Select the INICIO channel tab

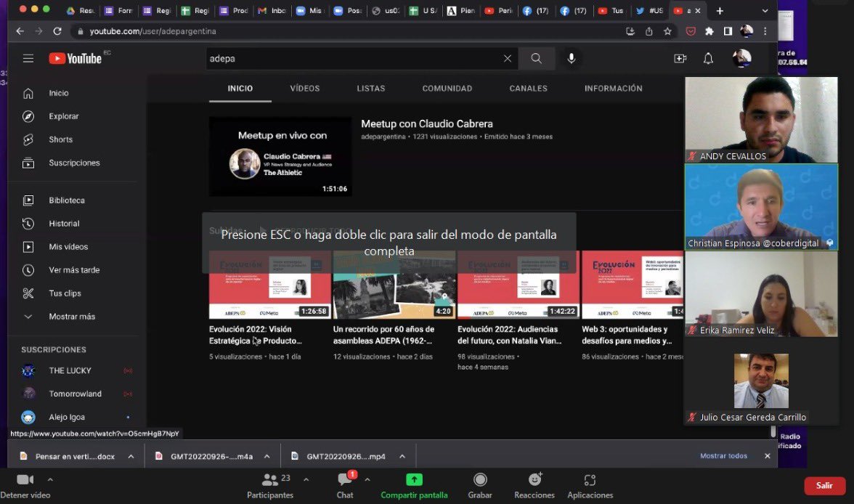(x=240, y=89)
